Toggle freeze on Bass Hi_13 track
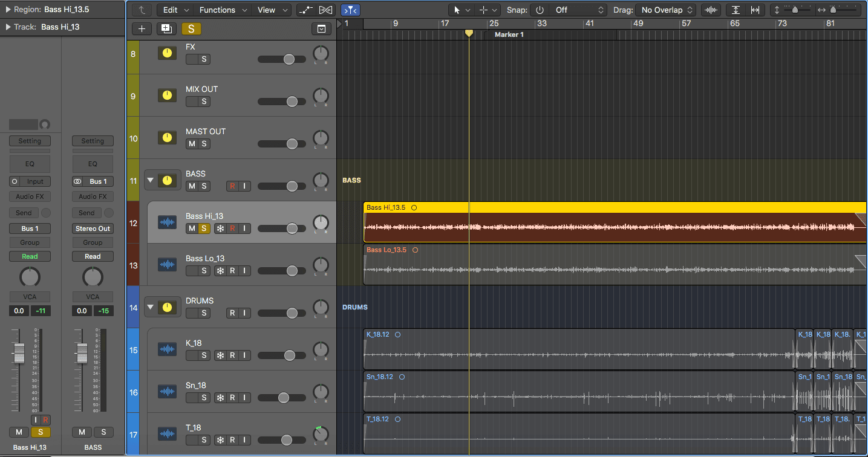Screen dimensions: 868x457 pyautogui.click(x=220, y=228)
